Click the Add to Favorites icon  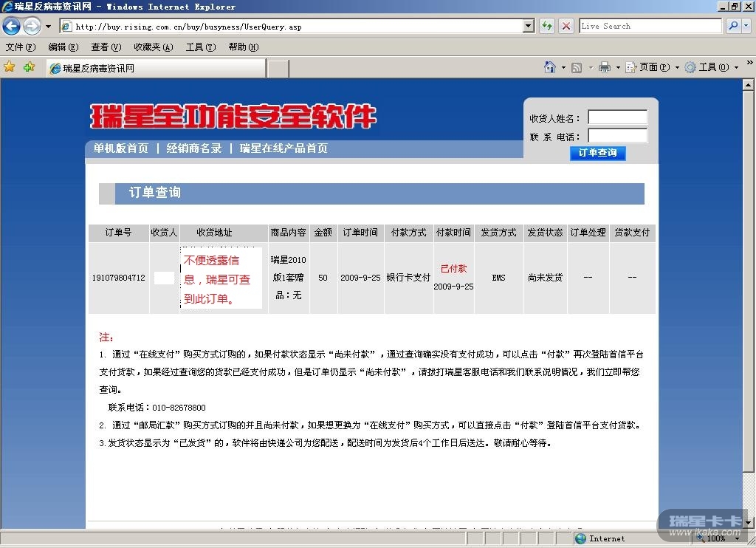tap(29, 67)
